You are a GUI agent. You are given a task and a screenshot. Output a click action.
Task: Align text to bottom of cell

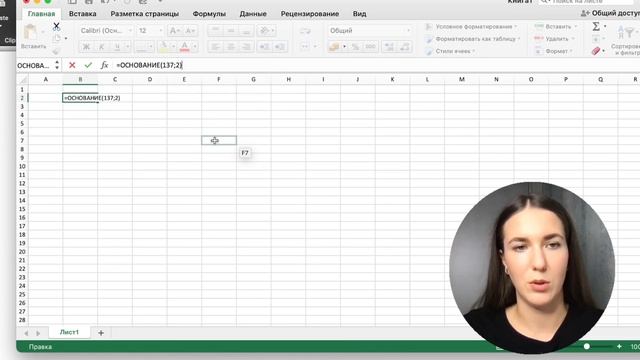point(246,31)
